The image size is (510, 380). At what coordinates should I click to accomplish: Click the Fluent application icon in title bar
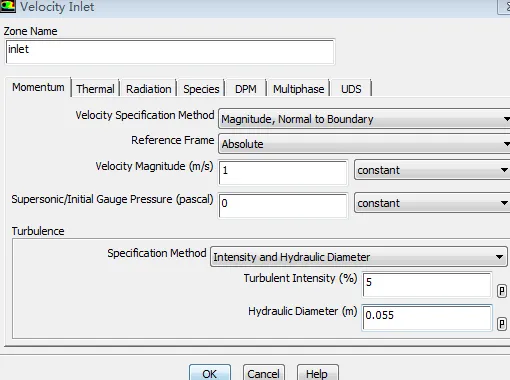[7, 6]
